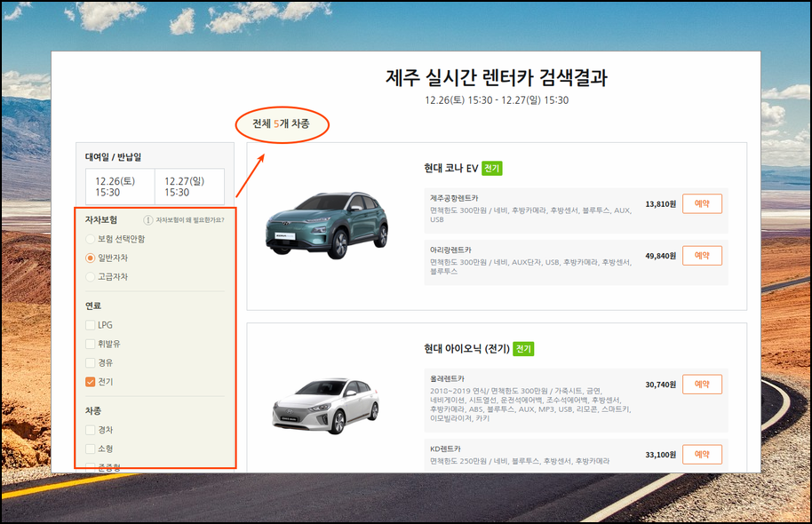Click the 올레렌트카 company name
The image size is (812, 524).
(x=448, y=379)
